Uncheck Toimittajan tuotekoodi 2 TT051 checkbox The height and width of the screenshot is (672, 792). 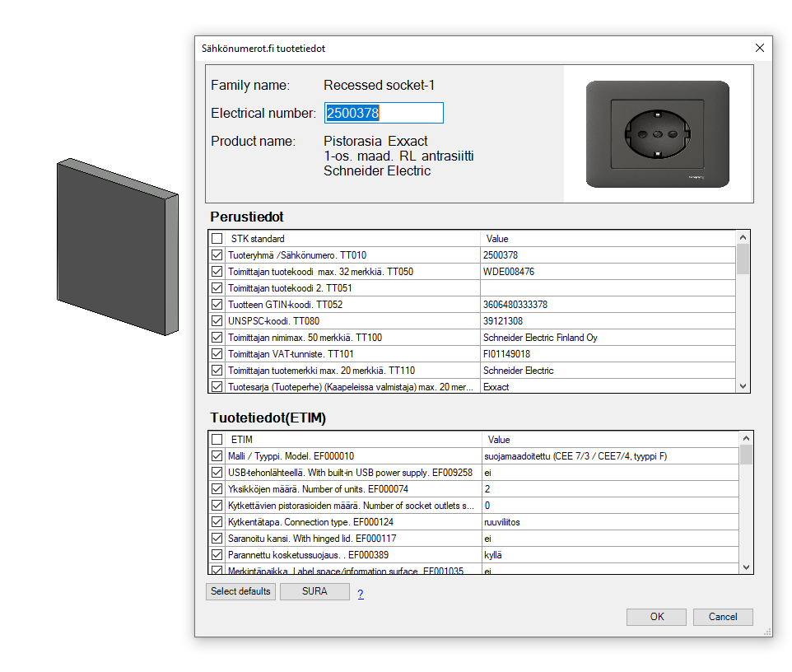point(217,288)
